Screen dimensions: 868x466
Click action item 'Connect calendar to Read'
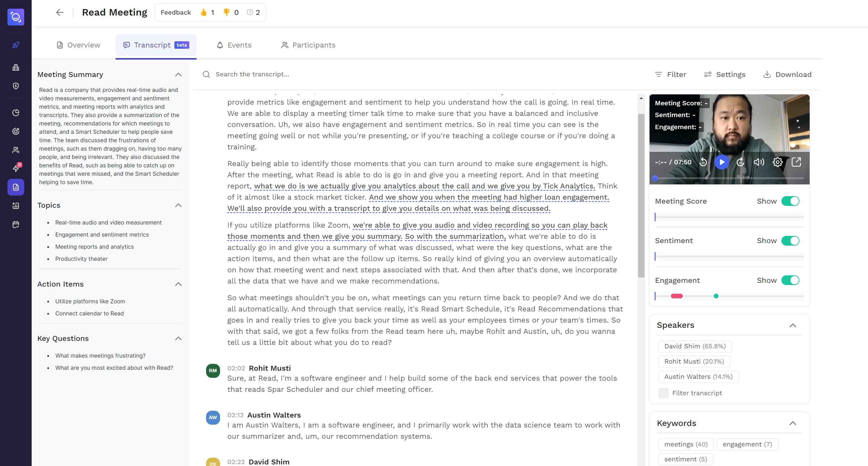(89, 314)
